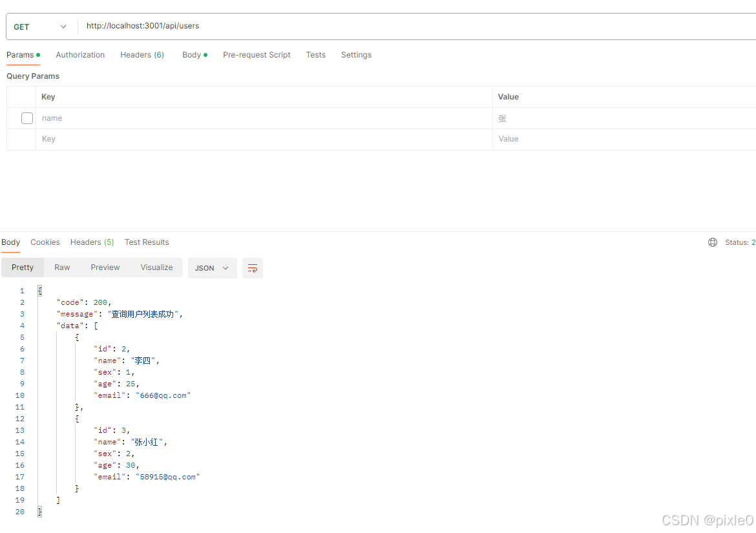The image size is (756, 533).
Task: Click the name key cell
Action: pyautogui.click(x=264, y=118)
